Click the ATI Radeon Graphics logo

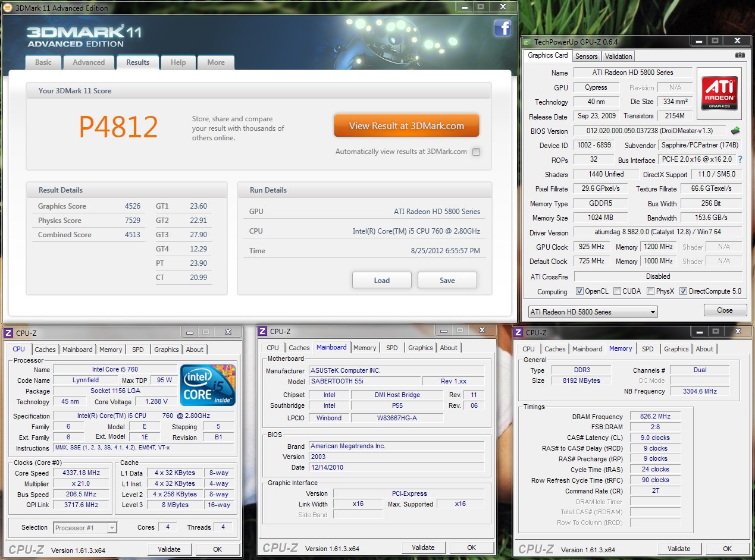coord(720,93)
